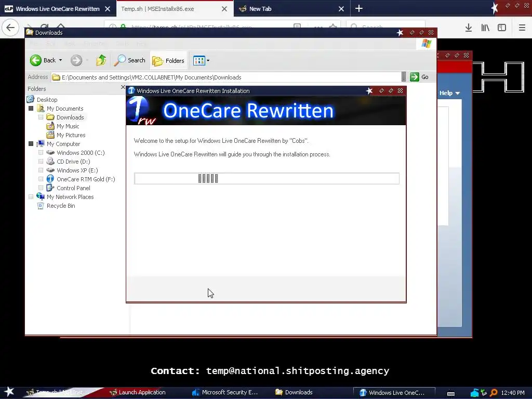This screenshot has height=399, width=532.
Task: Click the keyboard icon in system tray
Action: point(451,393)
